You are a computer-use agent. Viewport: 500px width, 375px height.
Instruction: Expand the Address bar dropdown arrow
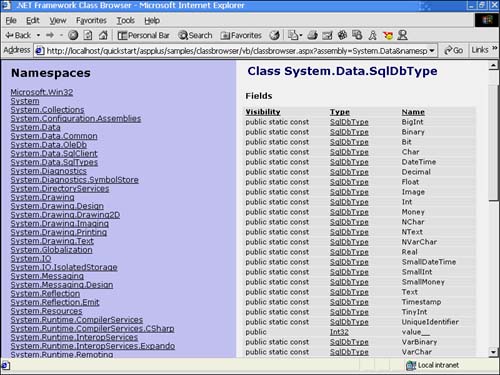pos(432,51)
